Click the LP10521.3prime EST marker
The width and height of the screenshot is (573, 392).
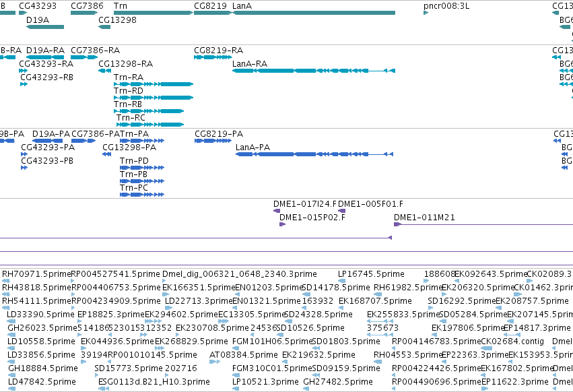(x=236, y=389)
